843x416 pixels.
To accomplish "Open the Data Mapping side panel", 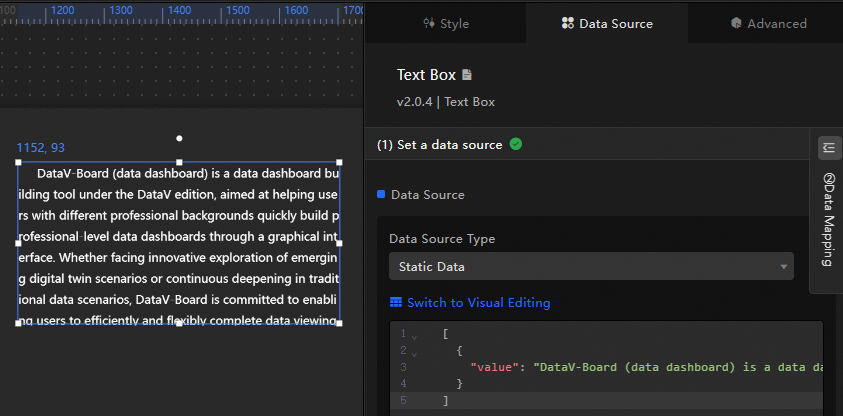I will [828, 220].
